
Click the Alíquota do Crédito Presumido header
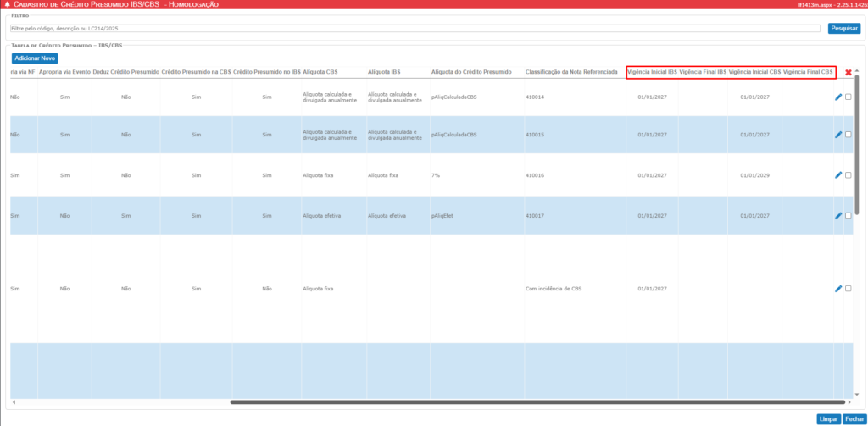point(470,73)
